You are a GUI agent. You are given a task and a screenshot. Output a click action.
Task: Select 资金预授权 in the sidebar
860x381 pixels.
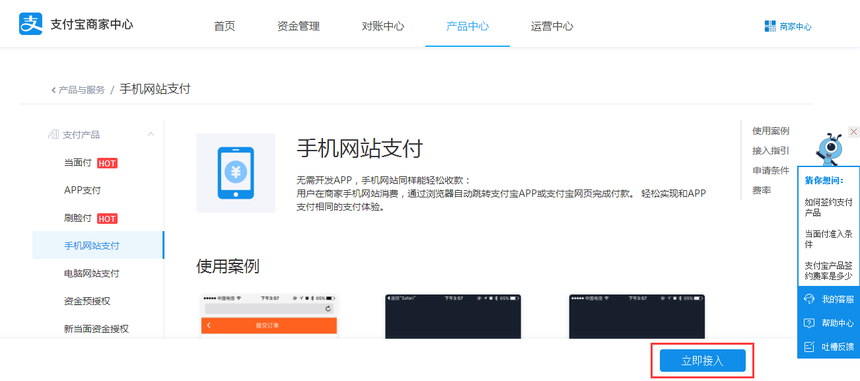(x=87, y=301)
